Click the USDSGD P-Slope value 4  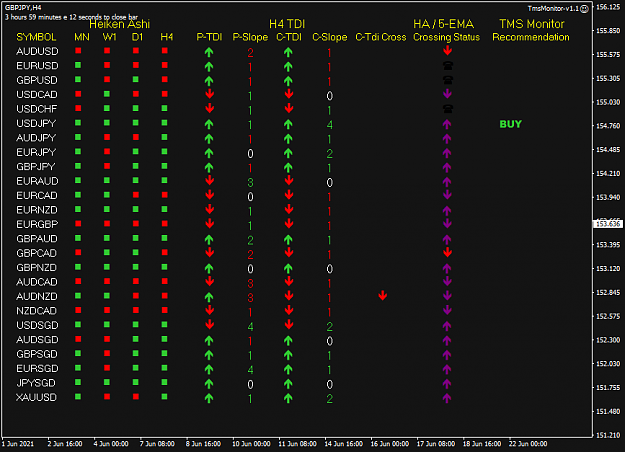coord(250,326)
